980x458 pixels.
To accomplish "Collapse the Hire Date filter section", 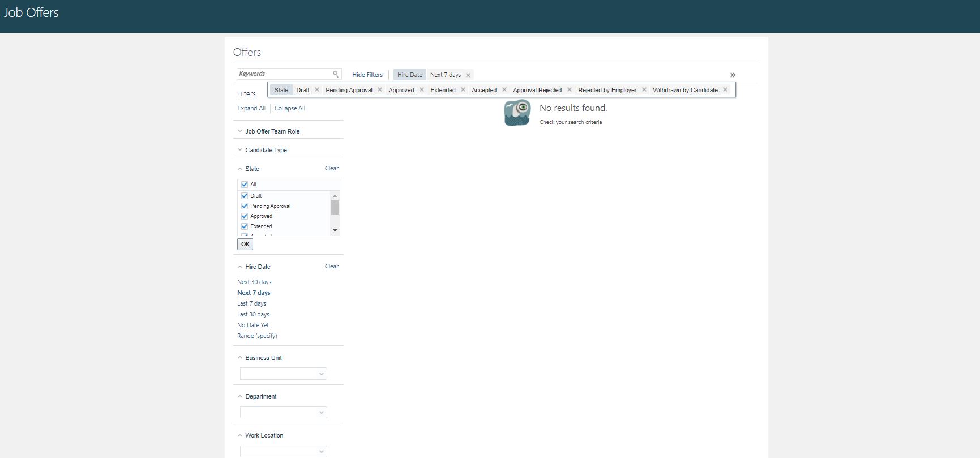I will coord(240,267).
